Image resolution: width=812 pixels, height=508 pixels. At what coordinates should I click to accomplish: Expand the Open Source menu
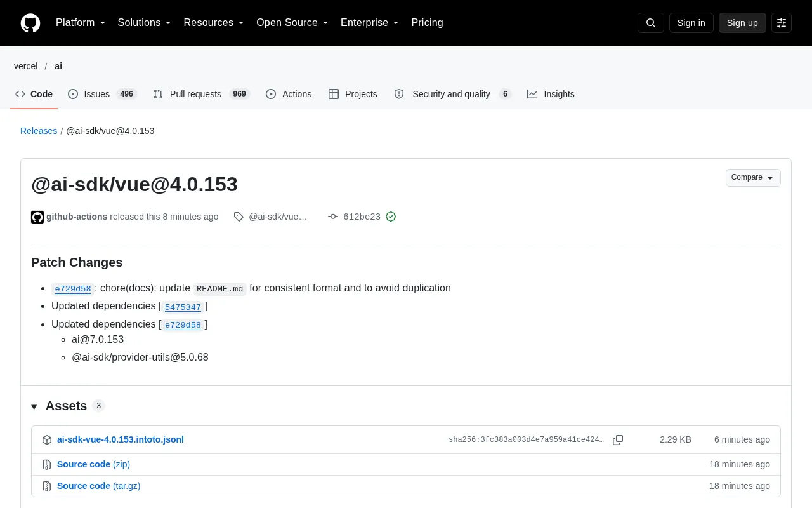tap(292, 23)
